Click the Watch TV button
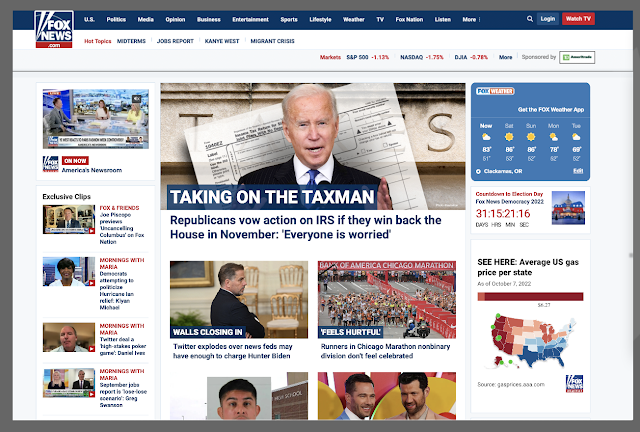The width and height of the screenshot is (640, 432). point(578,19)
